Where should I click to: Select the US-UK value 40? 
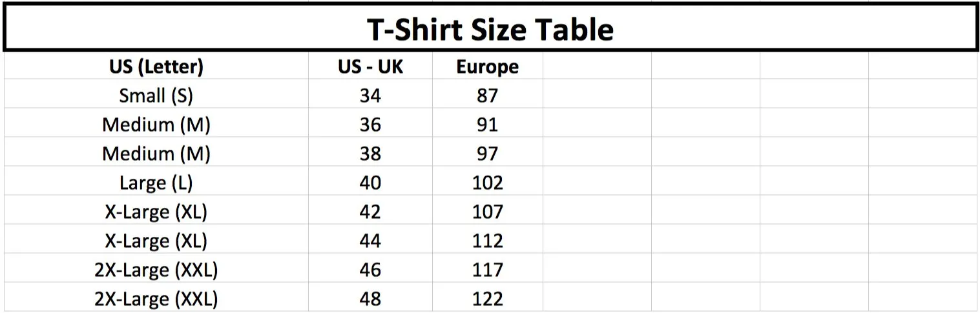pos(370,182)
